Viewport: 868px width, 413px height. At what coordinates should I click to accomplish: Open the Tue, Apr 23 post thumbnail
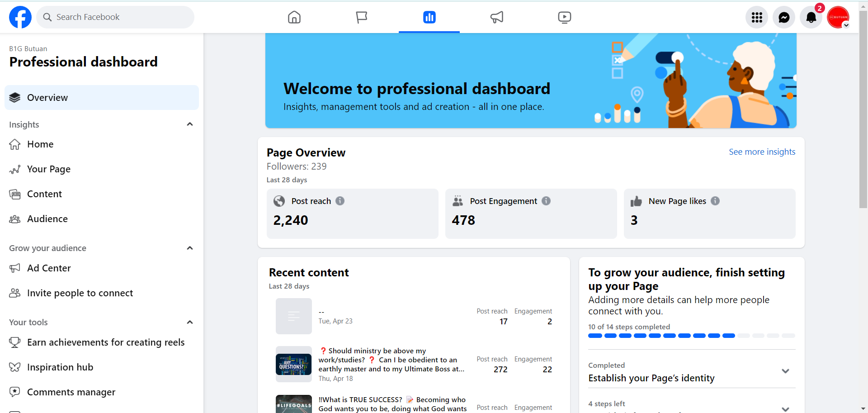coord(294,316)
